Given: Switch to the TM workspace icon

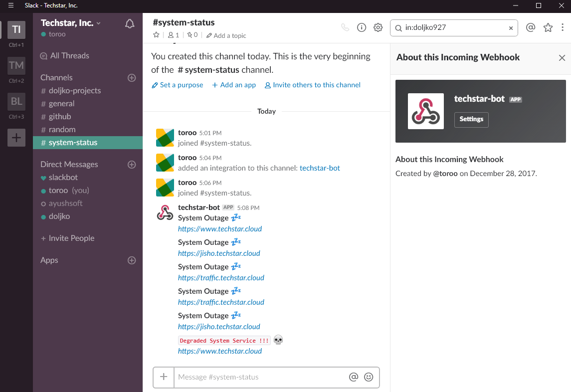Looking at the screenshot, I should pyautogui.click(x=16, y=65).
